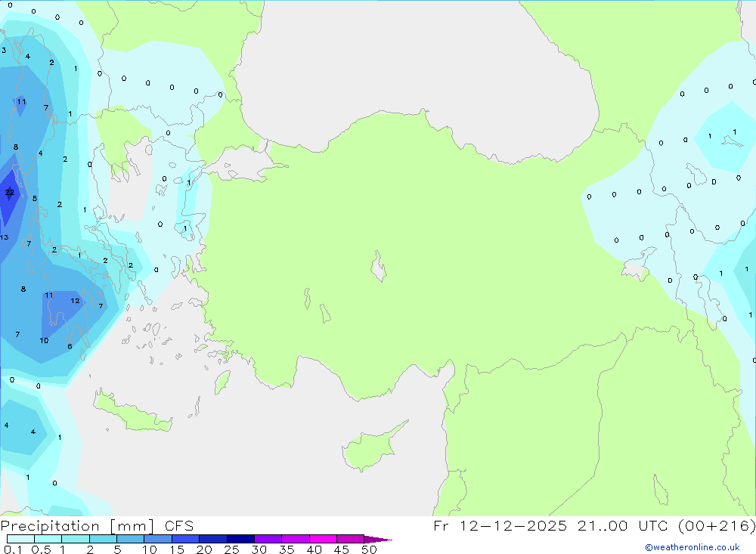Click the 'Precipitation [mm]' title text
This screenshot has height=554, width=756.
click(77, 526)
